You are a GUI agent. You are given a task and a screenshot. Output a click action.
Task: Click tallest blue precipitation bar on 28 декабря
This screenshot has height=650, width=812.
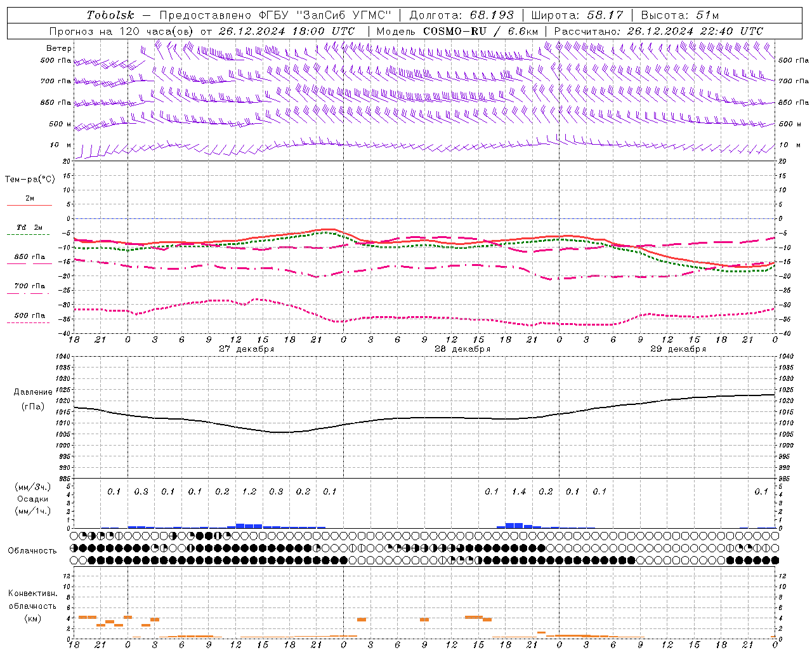coord(514,526)
